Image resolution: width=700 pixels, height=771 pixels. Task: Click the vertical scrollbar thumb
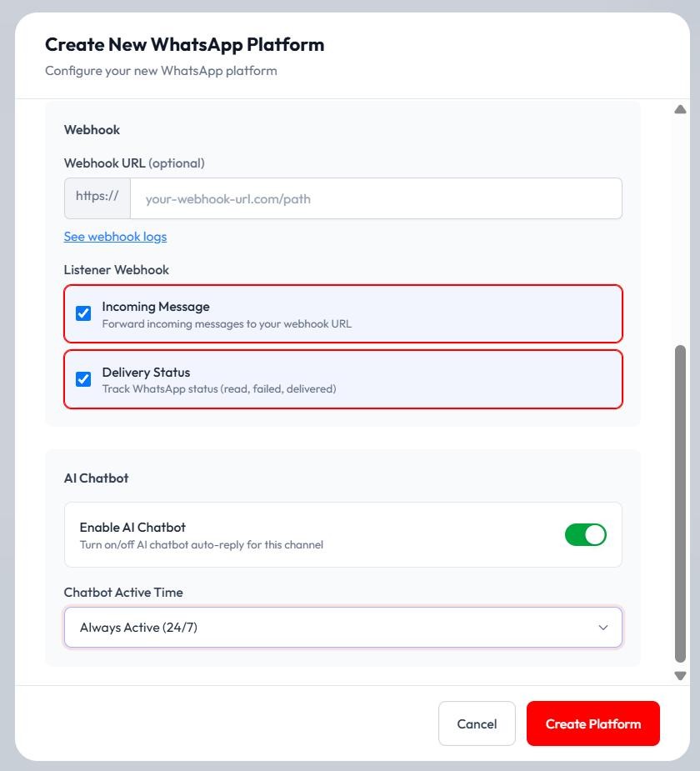click(680, 504)
